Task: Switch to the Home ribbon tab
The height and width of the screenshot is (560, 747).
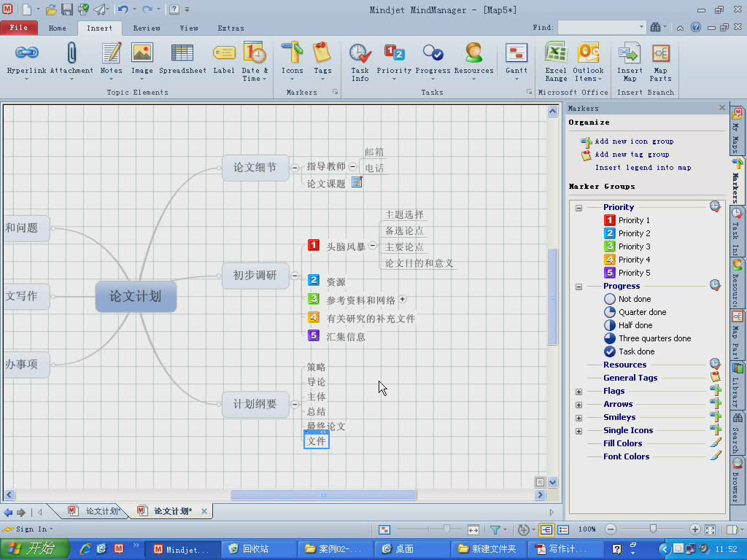Action: pos(57,28)
